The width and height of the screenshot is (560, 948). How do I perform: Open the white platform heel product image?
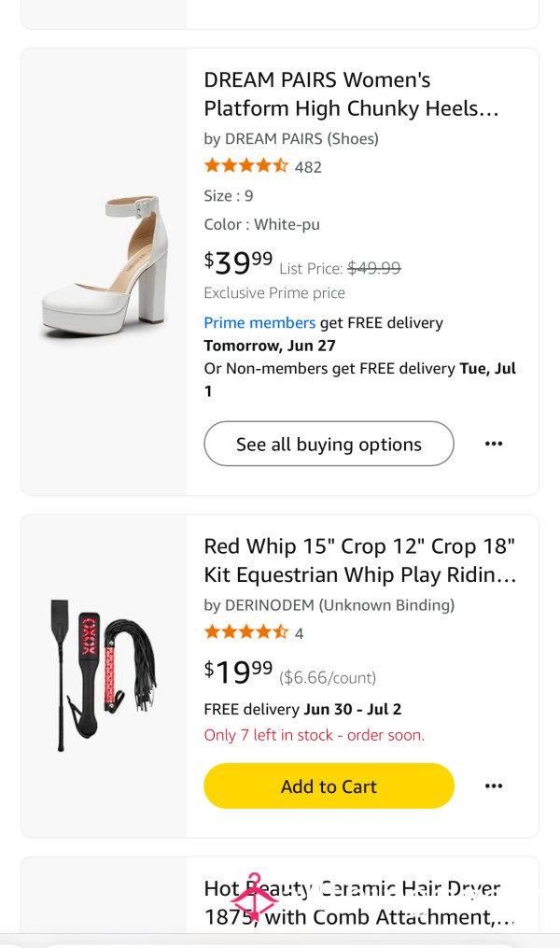click(105, 267)
